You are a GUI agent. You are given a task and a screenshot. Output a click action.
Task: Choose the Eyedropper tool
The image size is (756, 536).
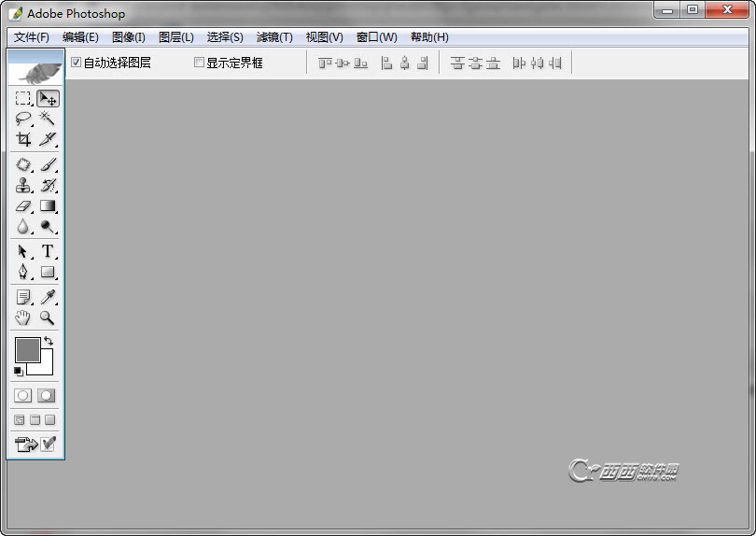click(x=48, y=297)
